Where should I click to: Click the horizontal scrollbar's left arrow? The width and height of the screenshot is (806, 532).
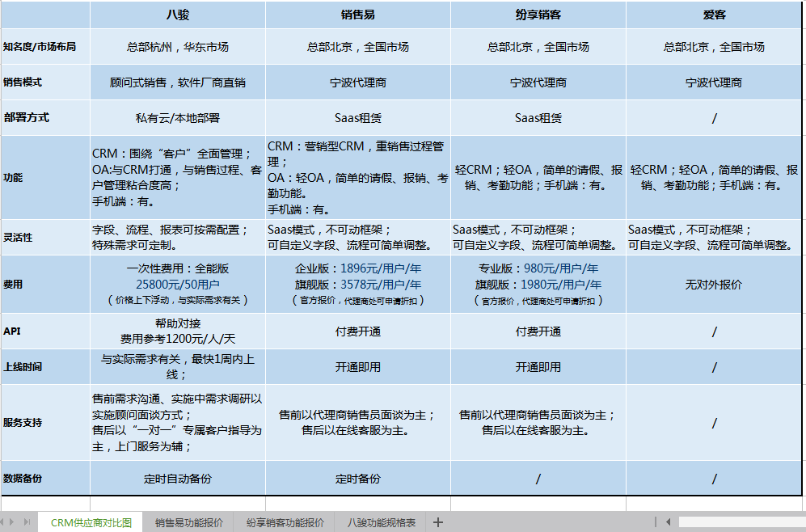(x=669, y=522)
